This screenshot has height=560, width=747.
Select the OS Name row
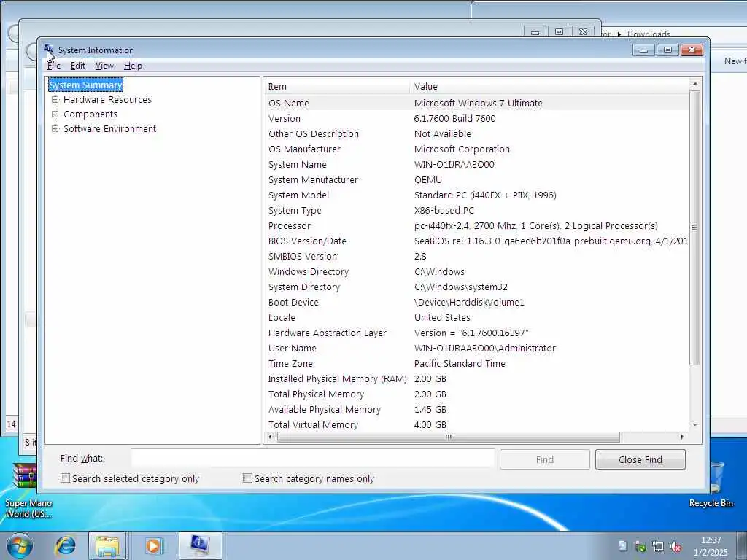476,103
